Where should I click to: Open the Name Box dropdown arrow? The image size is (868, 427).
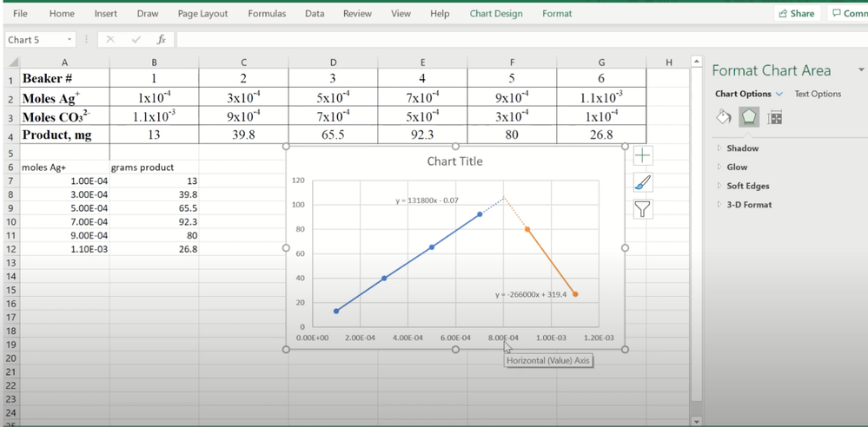point(70,39)
